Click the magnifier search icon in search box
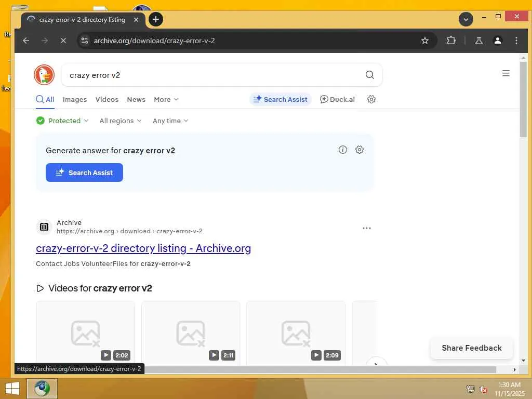Viewport: 532px width, 399px height. (370, 75)
